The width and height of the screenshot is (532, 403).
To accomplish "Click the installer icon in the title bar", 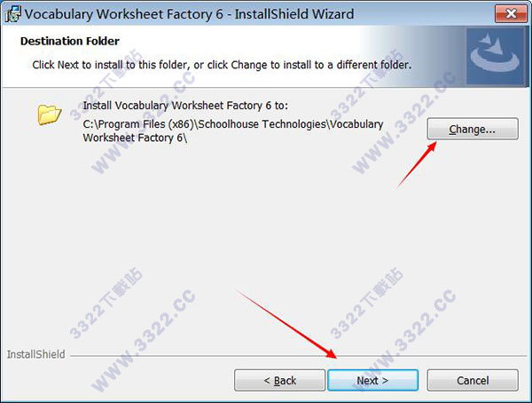I will pos(13,14).
